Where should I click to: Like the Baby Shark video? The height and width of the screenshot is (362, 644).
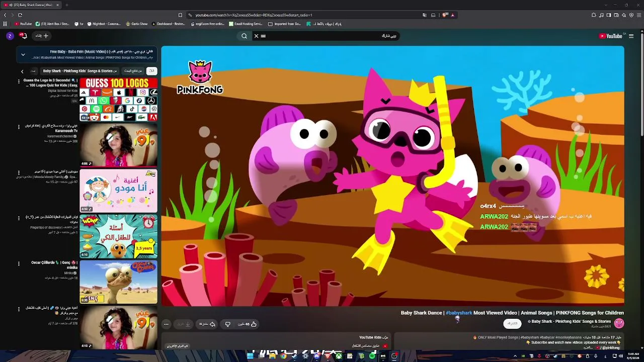[247, 324]
